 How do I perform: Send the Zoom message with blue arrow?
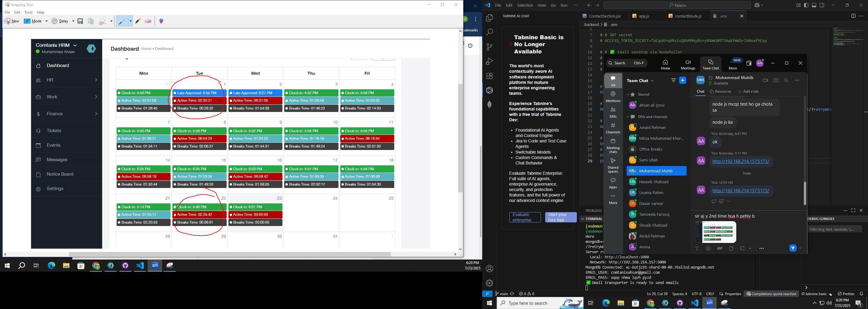tap(793, 248)
